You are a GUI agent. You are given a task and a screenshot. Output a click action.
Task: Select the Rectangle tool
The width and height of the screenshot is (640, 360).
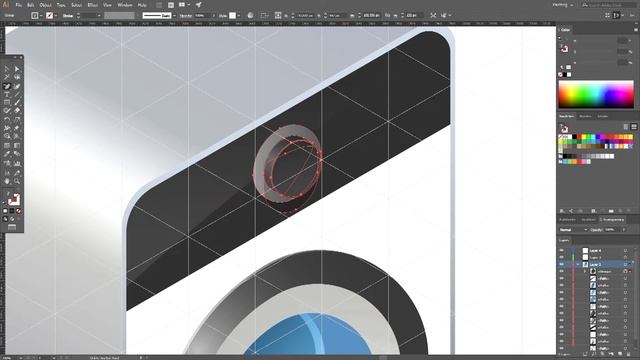tap(7, 102)
